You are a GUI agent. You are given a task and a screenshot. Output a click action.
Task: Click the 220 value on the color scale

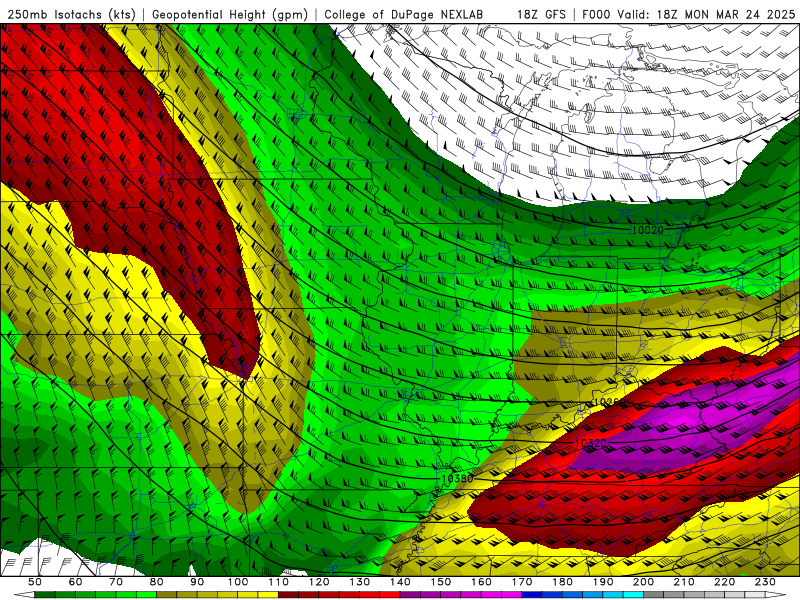725,582
